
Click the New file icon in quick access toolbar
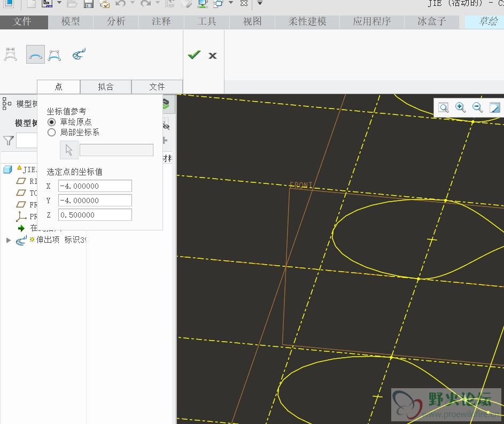coord(31,4)
